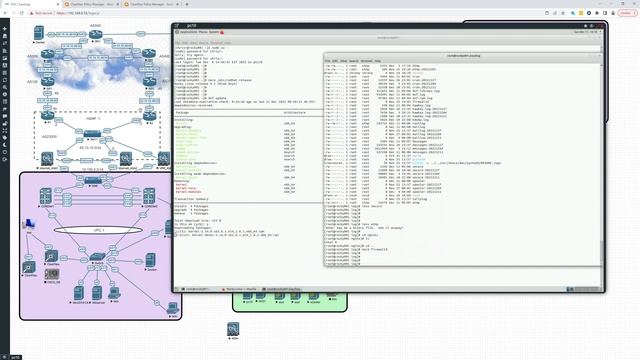The height and width of the screenshot is (360, 640).
Task: Select the Internet_ASA2 firewall node
Action: coord(126,158)
